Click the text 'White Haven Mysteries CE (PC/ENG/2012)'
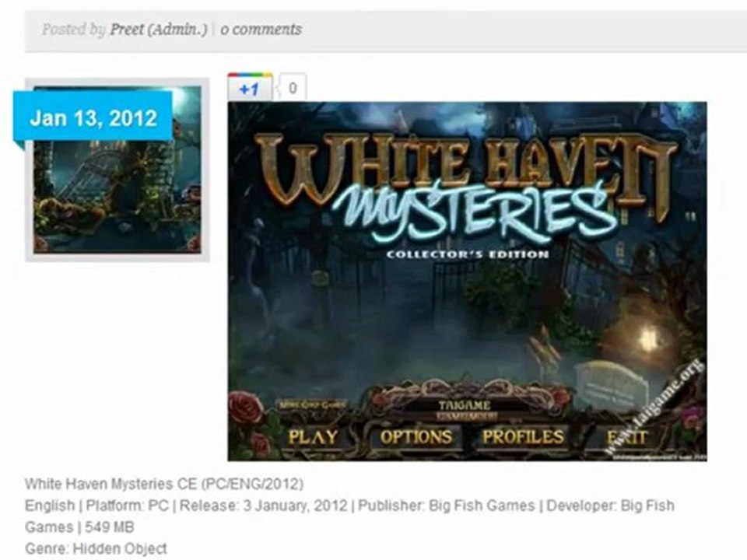The width and height of the screenshot is (747, 560). [164, 485]
